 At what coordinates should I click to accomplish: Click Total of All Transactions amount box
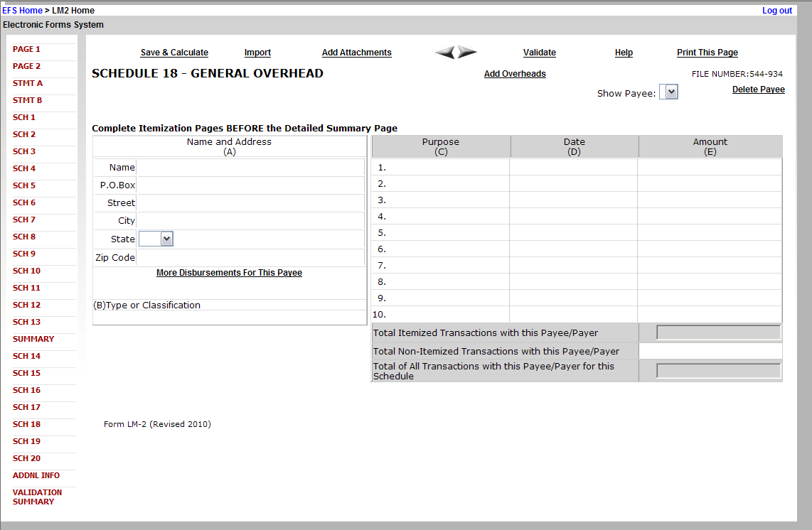(718, 371)
